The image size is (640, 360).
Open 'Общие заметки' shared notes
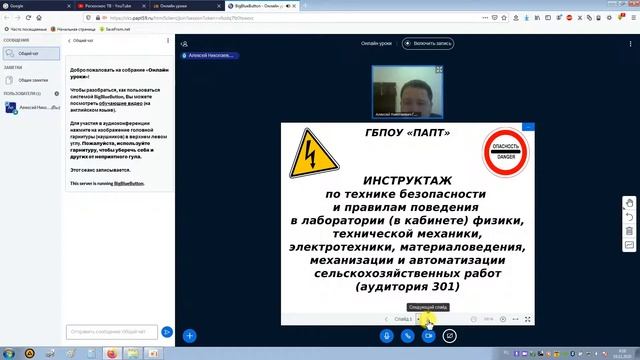[31, 80]
